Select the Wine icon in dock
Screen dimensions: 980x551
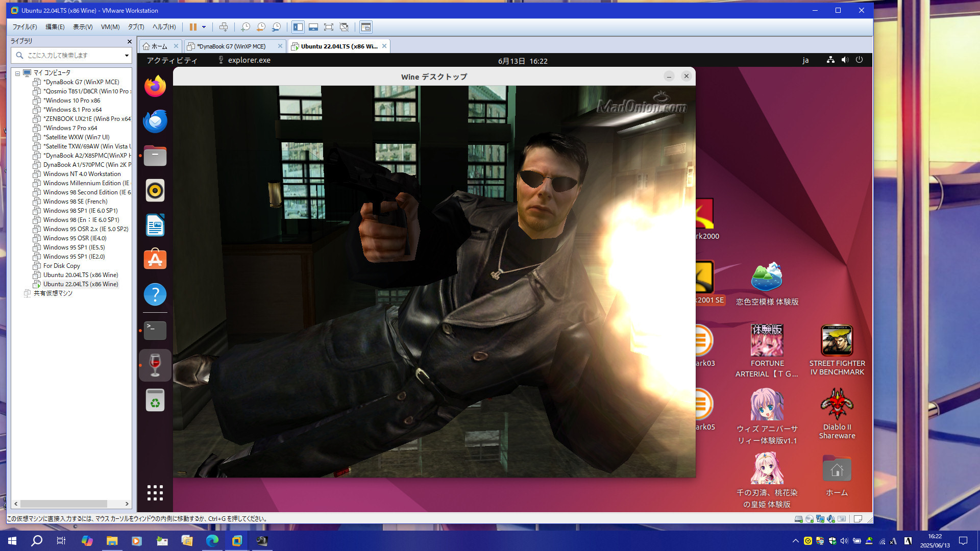coord(155,365)
